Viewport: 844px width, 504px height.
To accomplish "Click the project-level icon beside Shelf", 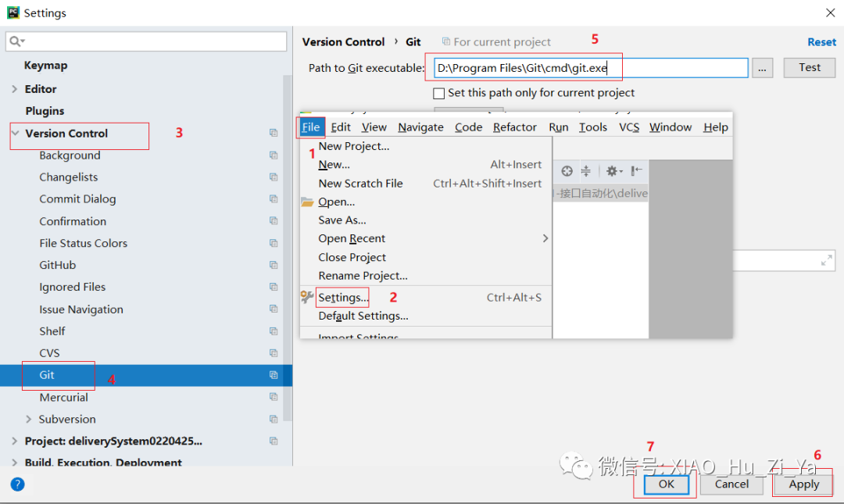I will tap(274, 331).
